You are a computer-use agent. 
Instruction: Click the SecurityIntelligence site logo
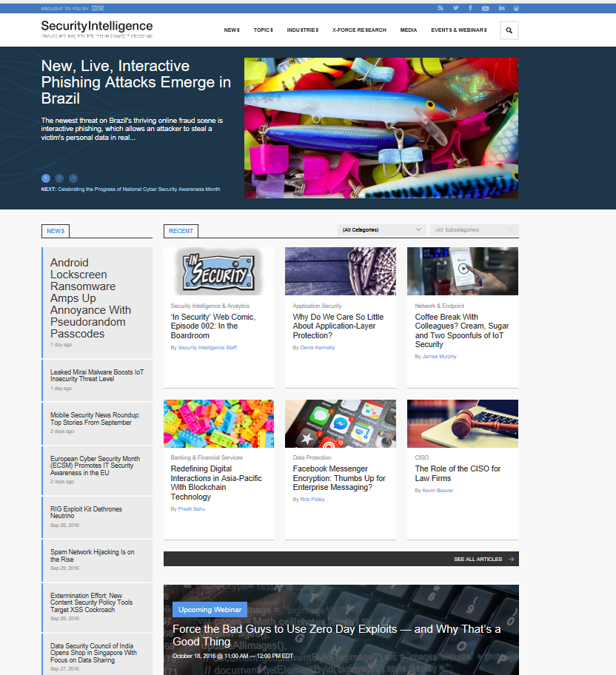click(x=97, y=29)
